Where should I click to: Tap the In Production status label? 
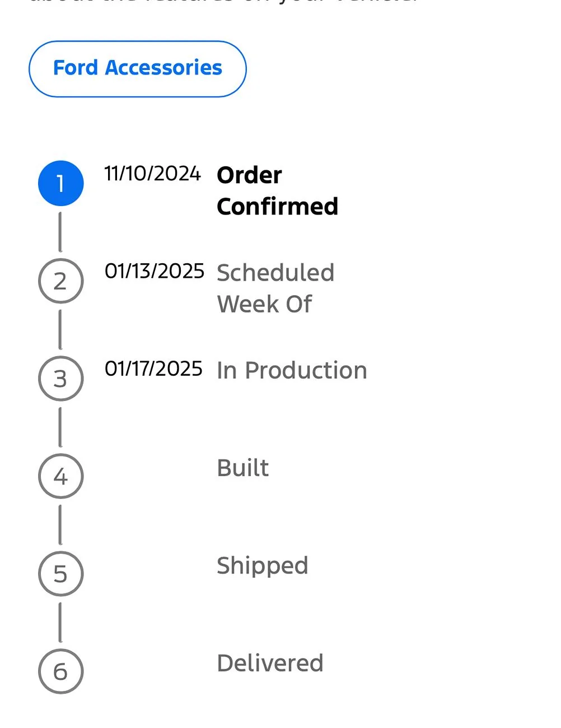coord(292,371)
